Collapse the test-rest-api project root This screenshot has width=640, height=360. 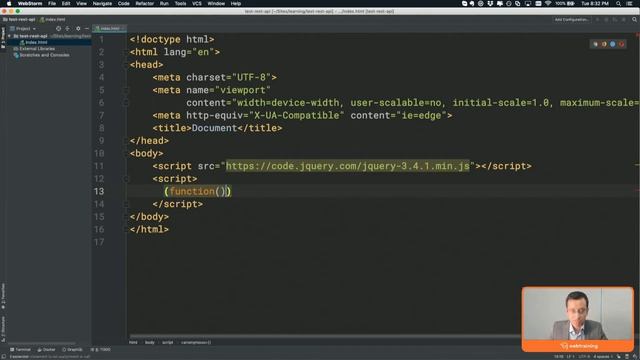pos(9,36)
